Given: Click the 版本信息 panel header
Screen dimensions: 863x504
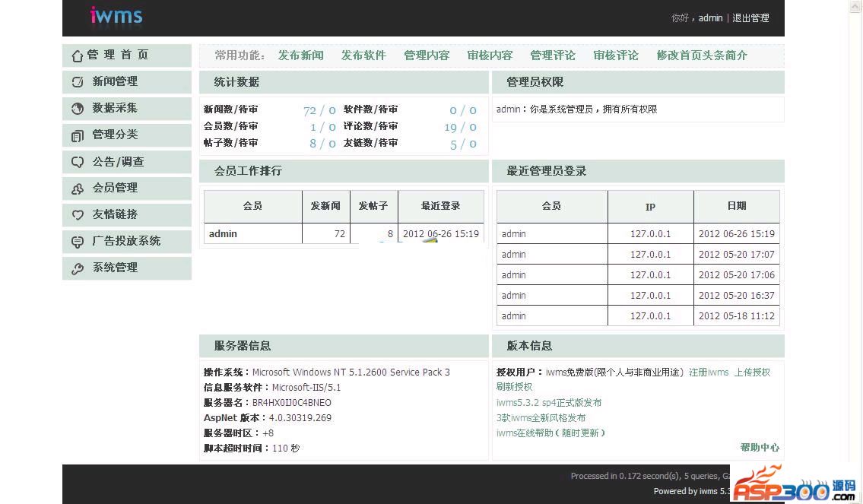Looking at the screenshot, I should (638, 346).
